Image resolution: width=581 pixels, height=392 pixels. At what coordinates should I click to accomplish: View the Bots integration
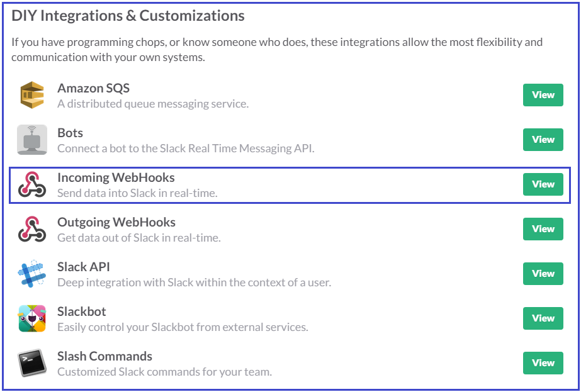click(x=543, y=140)
